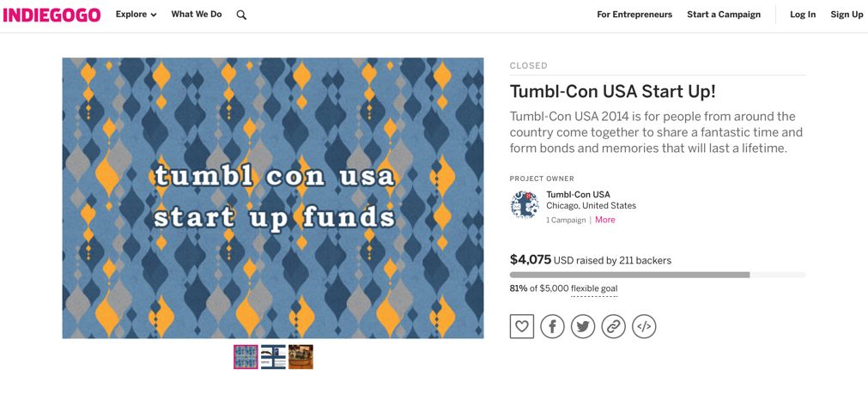Select the first gallery thumbnail
Screen dimensions: 868x400
tap(246, 357)
